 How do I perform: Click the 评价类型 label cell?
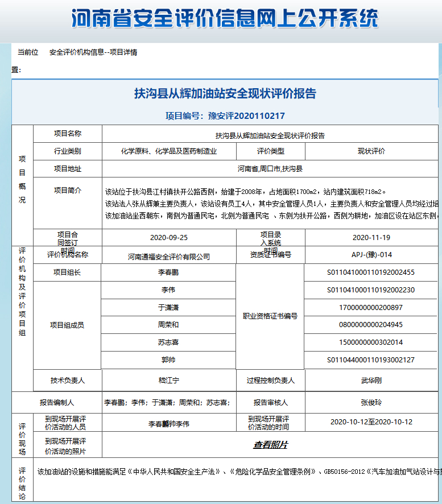pyautogui.click(x=271, y=151)
